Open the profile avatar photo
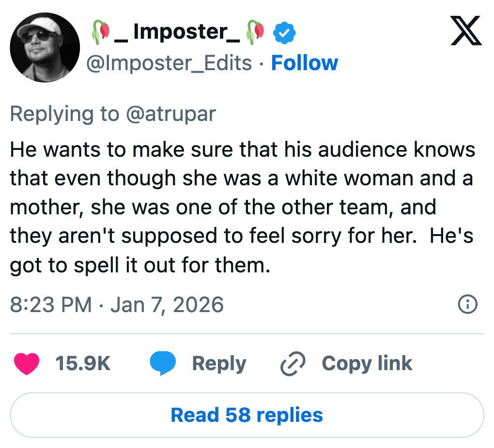This screenshot has height=448, width=494. (45, 47)
